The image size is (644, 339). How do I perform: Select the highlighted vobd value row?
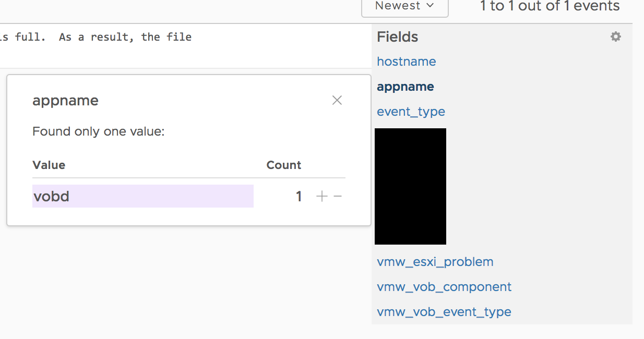[142, 196]
